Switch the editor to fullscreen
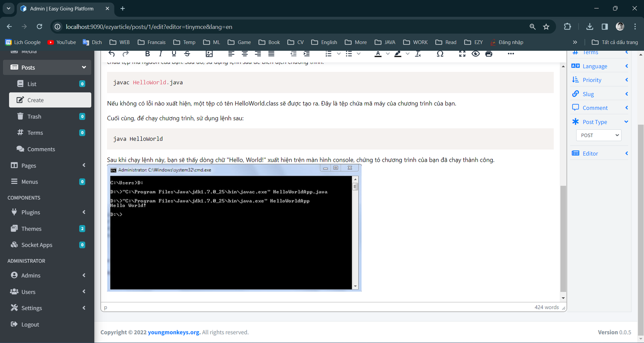 coord(462,54)
